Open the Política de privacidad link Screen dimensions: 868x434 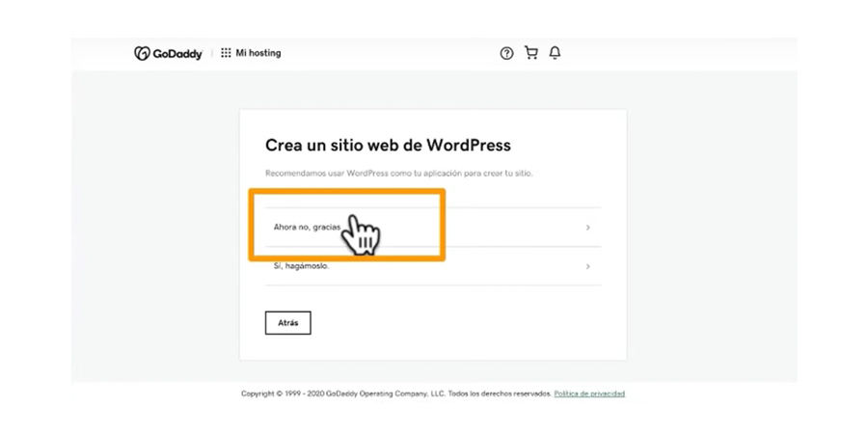(x=589, y=394)
